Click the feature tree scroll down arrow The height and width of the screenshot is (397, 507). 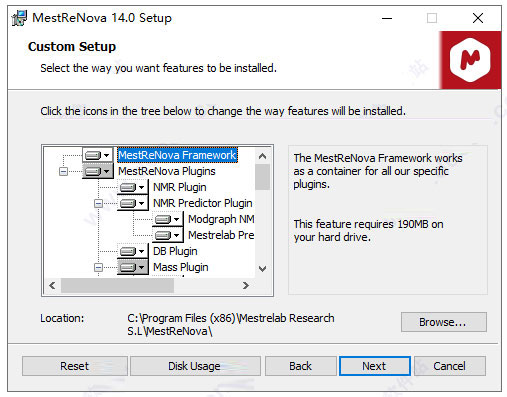(263, 269)
